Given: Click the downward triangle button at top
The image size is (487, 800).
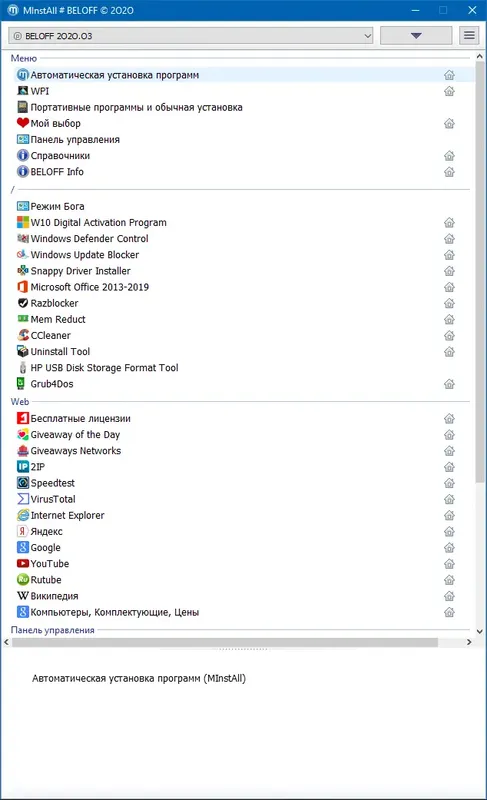Looking at the screenshot, I should pos(416,36).
